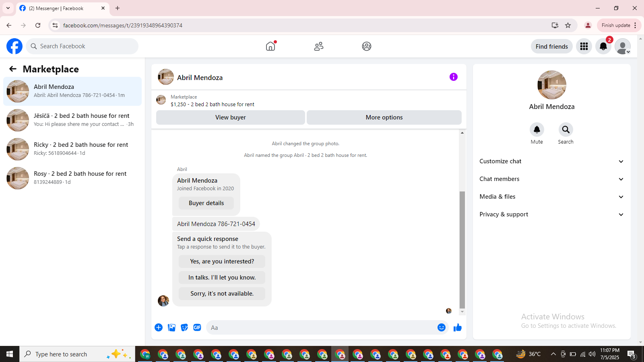Click the chat scrollbar thumb
This screenshot has width=644, height=362.
[x=462, y=249]
